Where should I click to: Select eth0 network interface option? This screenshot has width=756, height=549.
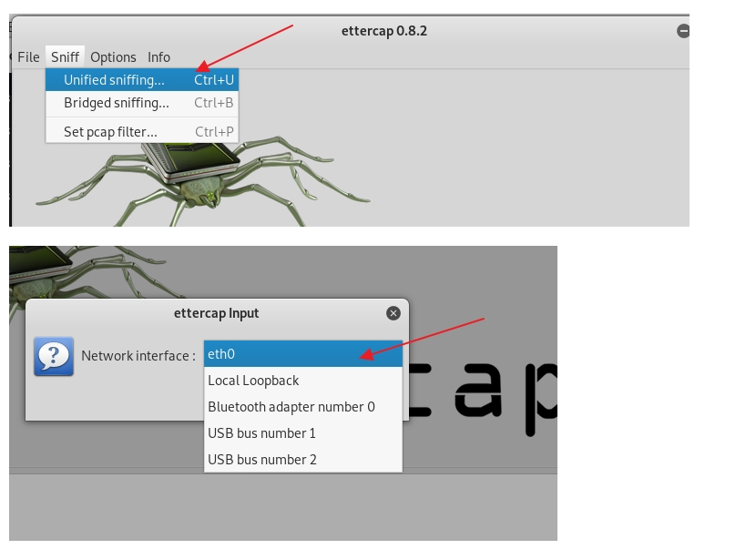point(302,354)
